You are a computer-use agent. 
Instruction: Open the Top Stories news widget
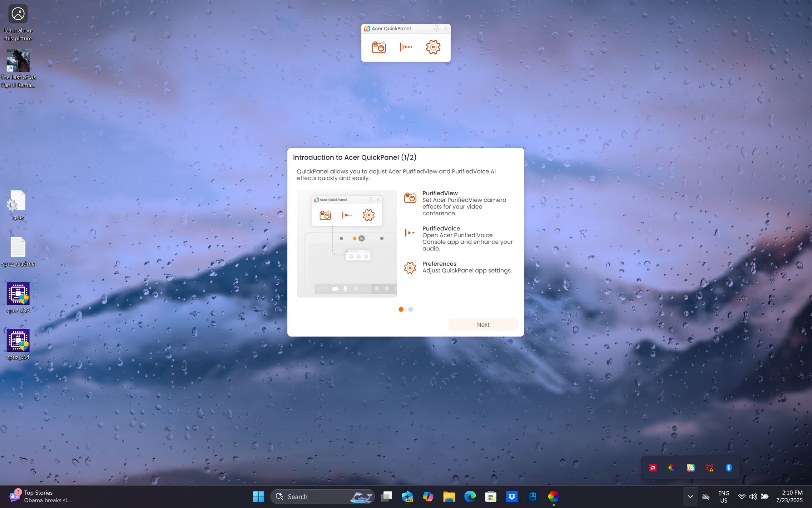[40, 497]
